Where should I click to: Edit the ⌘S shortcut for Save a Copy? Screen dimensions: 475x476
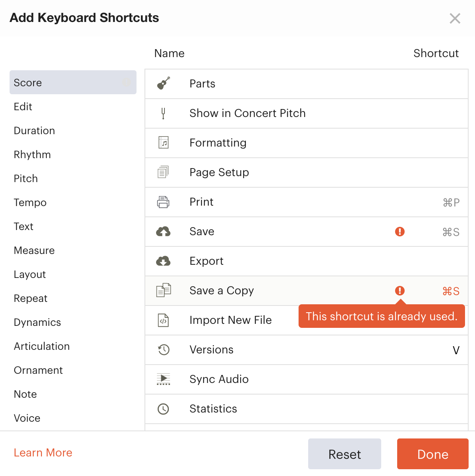[x=451, y=291]
